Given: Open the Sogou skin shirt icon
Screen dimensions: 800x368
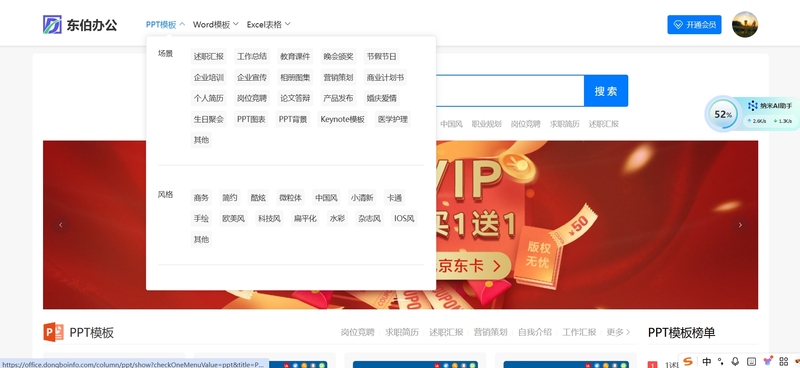Looking at the screenshot, I should tap(768, 361).
